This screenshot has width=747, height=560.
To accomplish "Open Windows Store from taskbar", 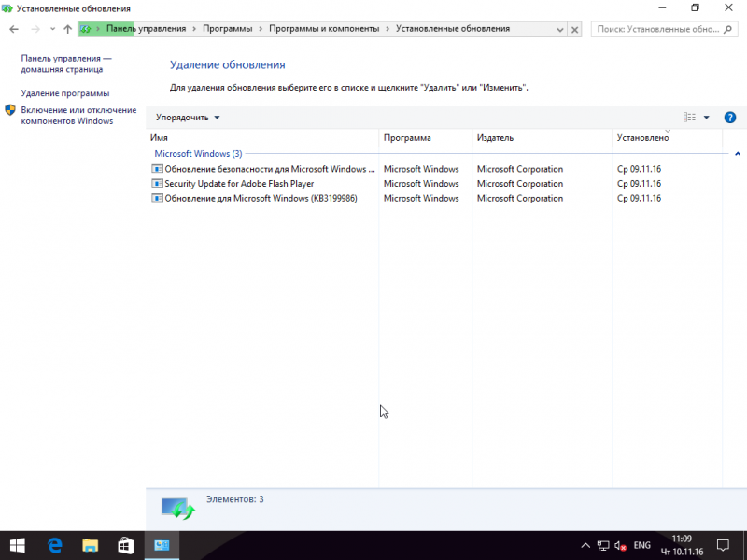I will tap(126, 546).
